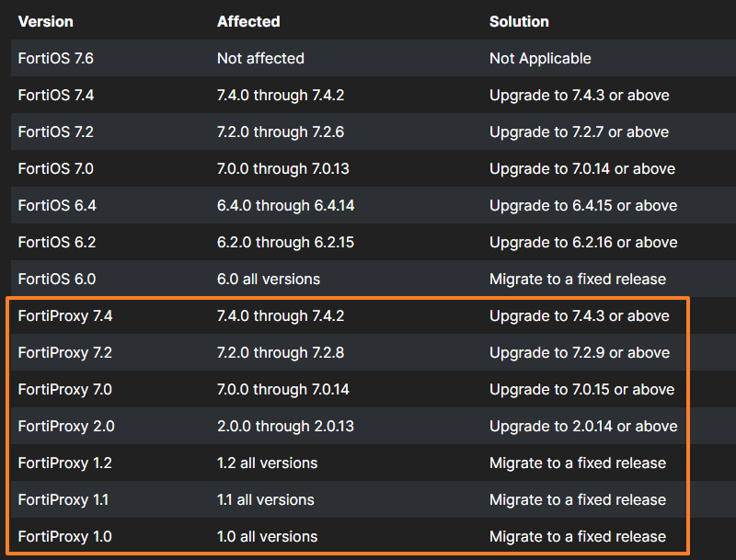Viewport: 736px width, 560px height.
Task: Click the Solution column header
Action: click(x=519, y=21)
